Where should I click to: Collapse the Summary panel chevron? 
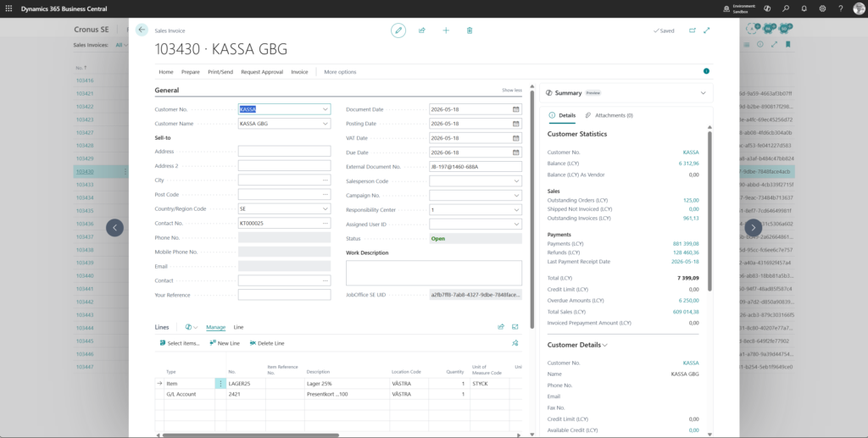[x=703, y=93]
